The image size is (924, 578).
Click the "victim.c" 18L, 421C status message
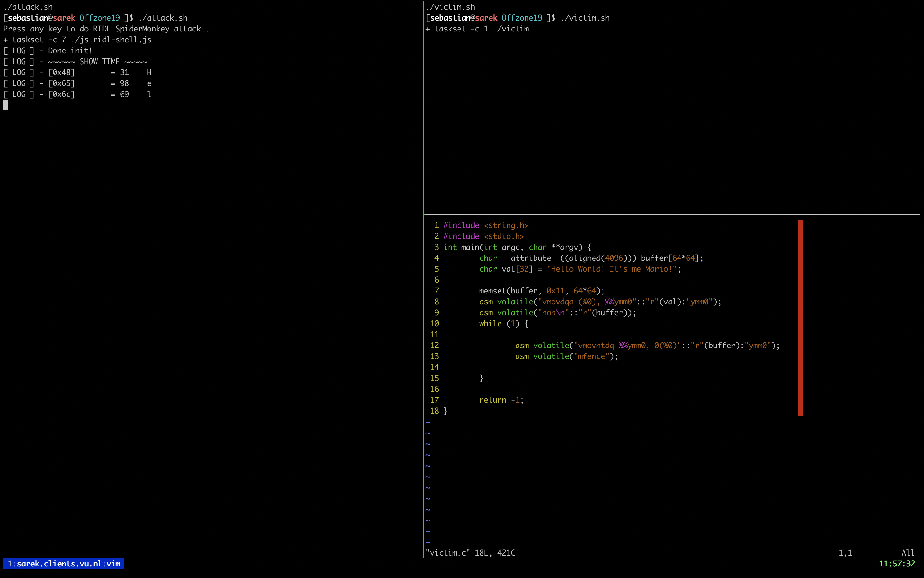[470, 553]
